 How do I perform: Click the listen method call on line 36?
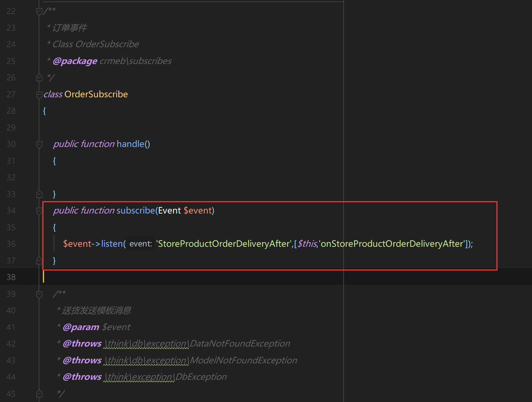pyautogui.click(x=112, y=244)
